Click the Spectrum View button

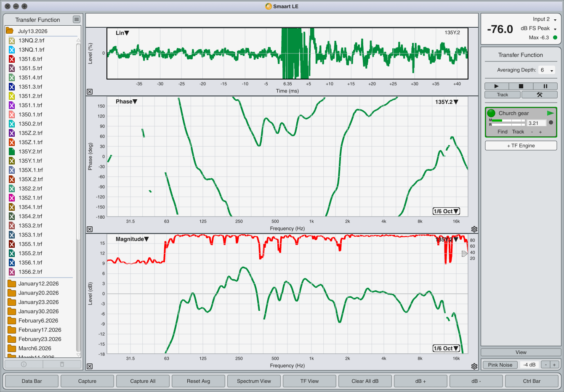click(254, 381)
